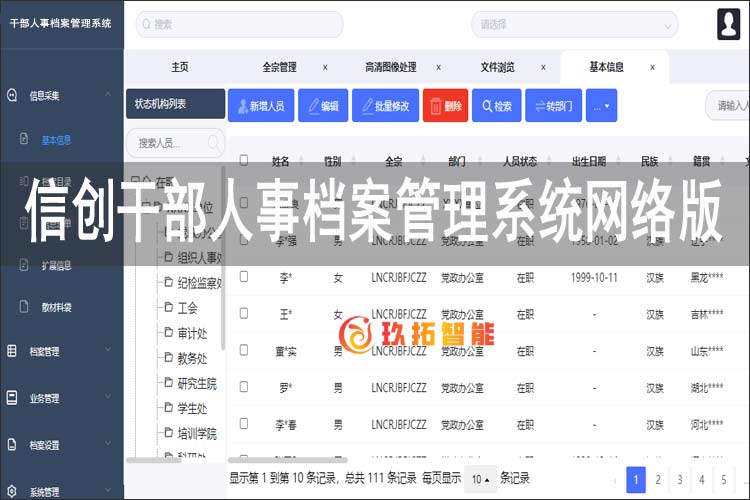Click the 检索 button

[x=496, y=106]
